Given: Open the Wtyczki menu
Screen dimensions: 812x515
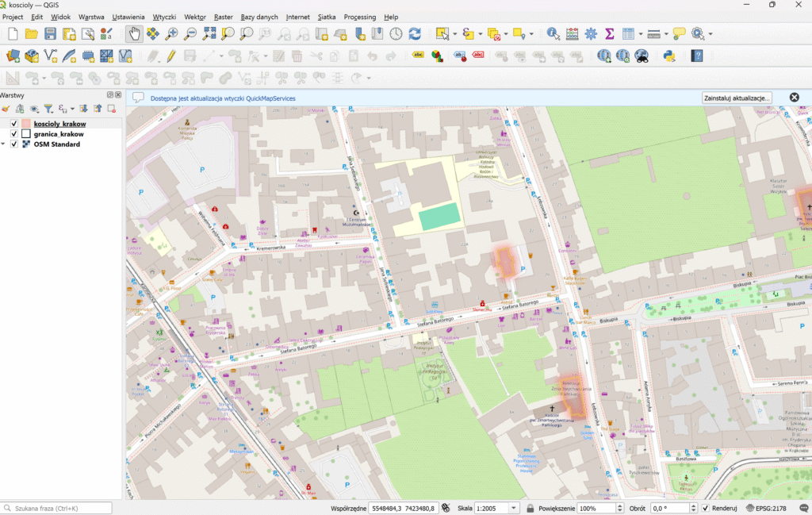Looking at the screenshot, I should [x=164, y=17].
